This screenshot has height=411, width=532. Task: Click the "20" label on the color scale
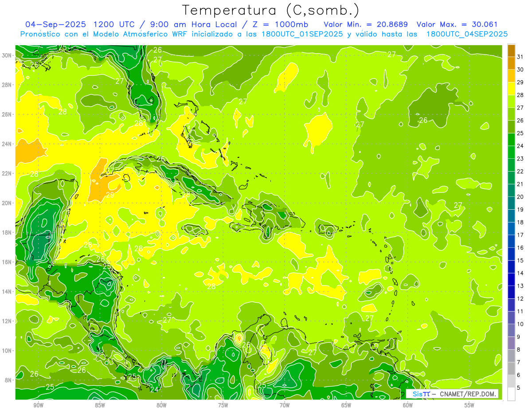point(520,196)
